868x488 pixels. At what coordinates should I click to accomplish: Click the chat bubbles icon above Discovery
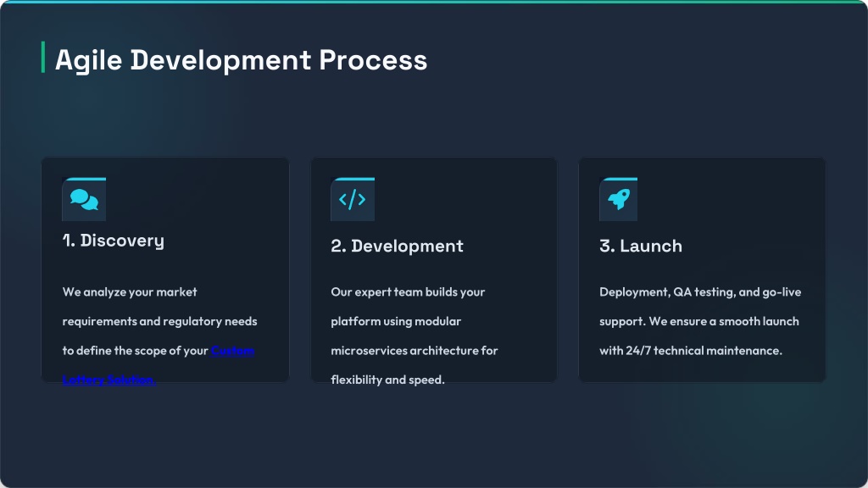point(84,200)
